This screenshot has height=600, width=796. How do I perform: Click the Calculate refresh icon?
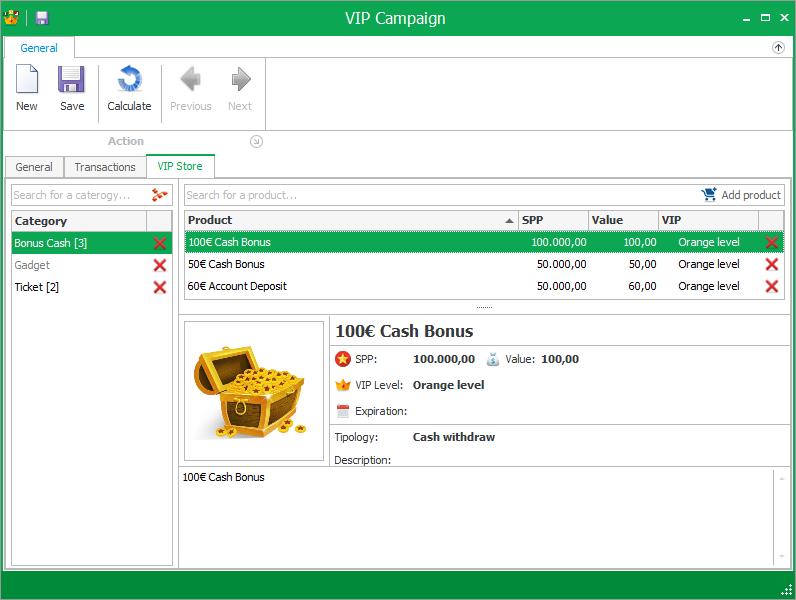coord(129,79)
